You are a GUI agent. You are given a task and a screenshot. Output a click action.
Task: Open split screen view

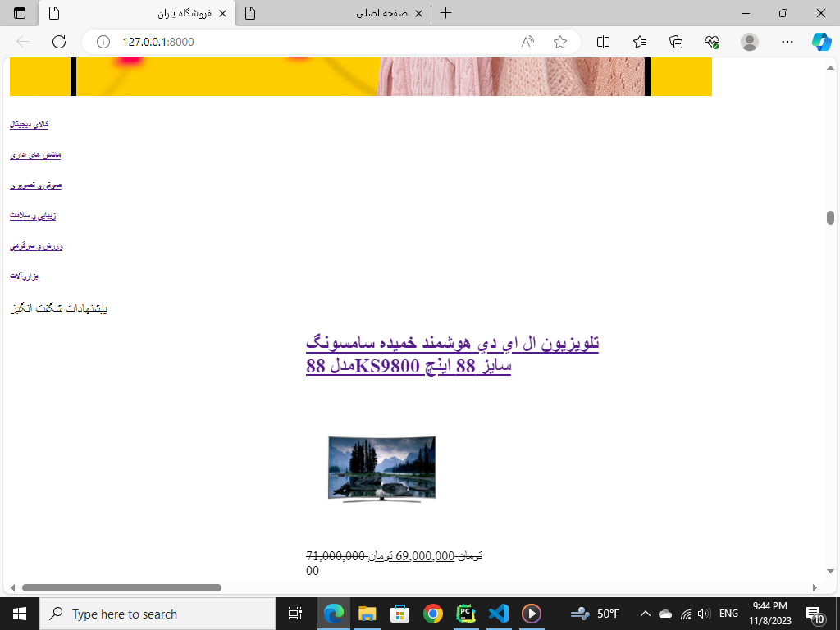pyautogui.click(x=603, y=42)
